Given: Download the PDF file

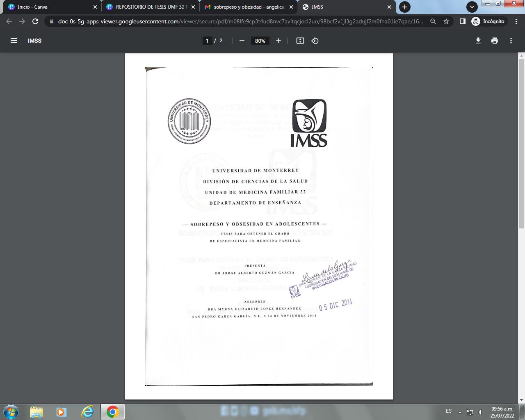Looking at the screenshot, I should click(x=478, y=41).
